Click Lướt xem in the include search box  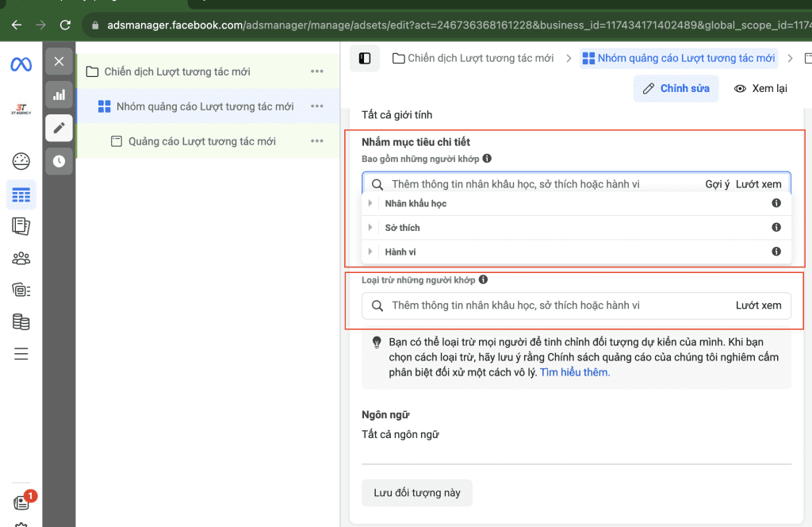[x=759, y=184]
